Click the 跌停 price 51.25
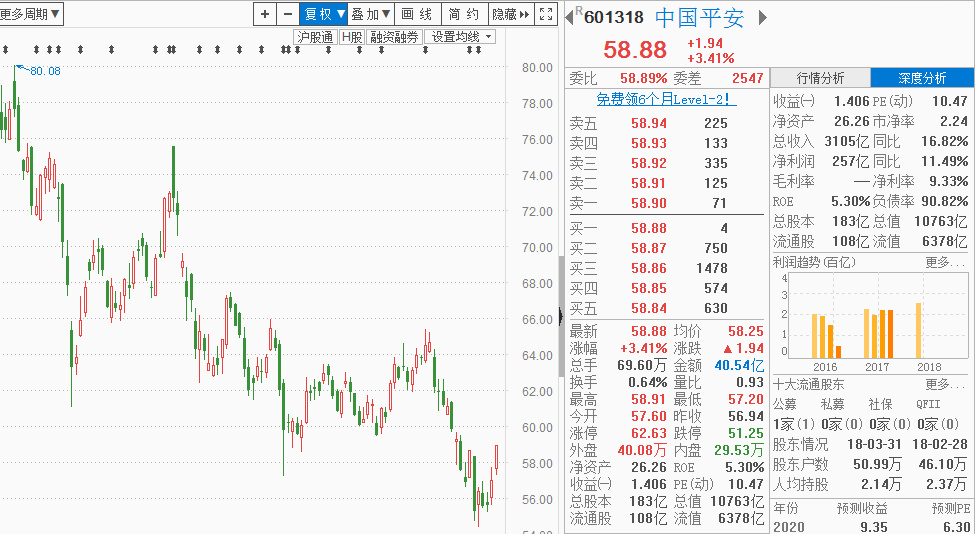 (x=746, y=433)
